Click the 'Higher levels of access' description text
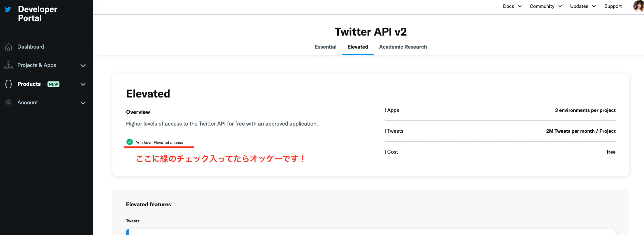The image size is (644, 235). coord(222,124)
